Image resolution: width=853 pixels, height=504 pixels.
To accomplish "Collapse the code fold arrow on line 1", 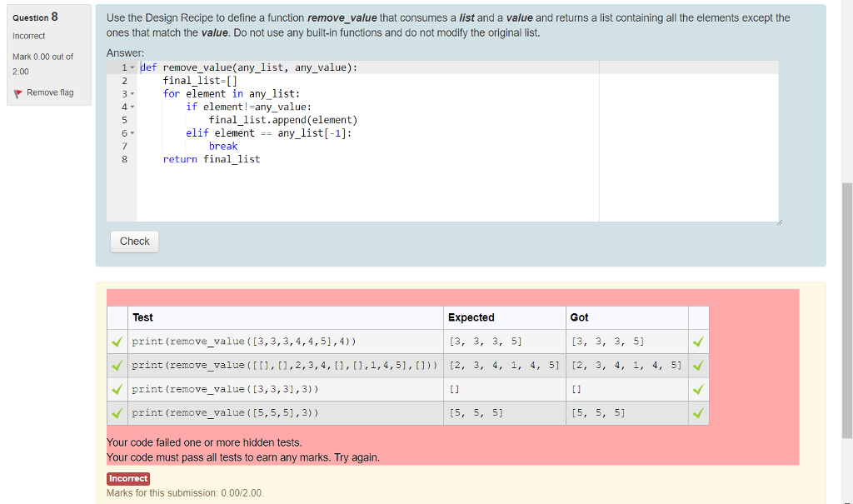I will coord(132,67).
